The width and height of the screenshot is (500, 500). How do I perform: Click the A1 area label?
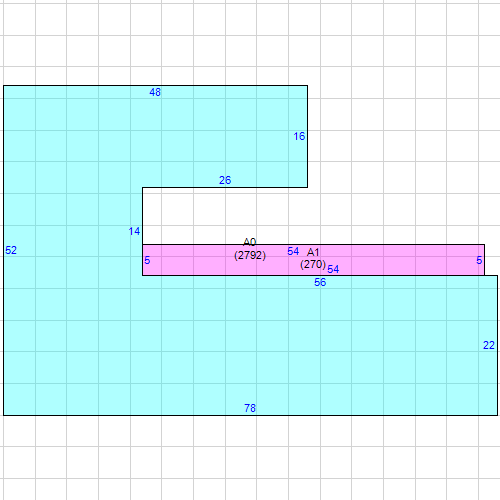[x=313, y=252]
